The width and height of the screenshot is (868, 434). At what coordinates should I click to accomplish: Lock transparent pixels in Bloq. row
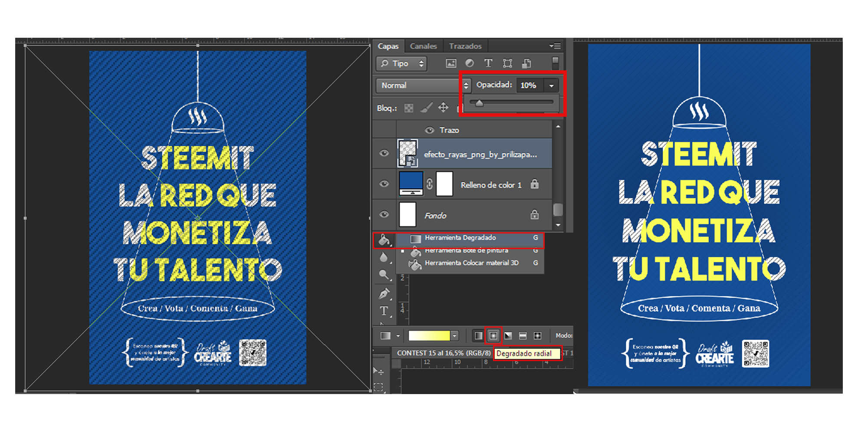pos(409,108)
